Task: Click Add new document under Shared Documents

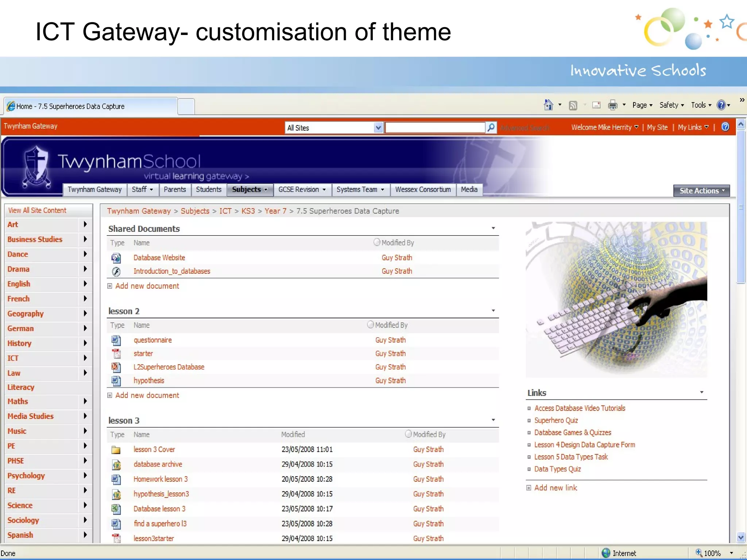Action: (x=147, y=286)
